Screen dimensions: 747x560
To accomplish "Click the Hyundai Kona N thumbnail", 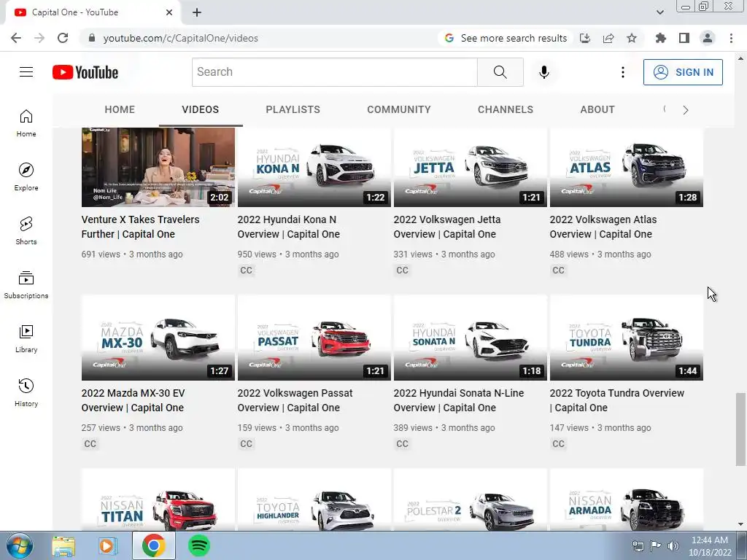I will pyautogui.click(x=314, y=167).
